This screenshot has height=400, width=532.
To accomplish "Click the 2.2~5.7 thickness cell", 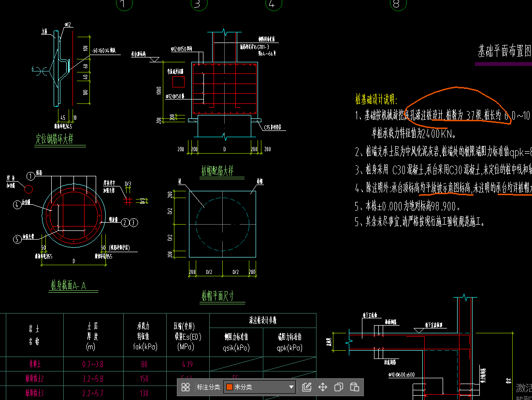I will click(93, 393).
